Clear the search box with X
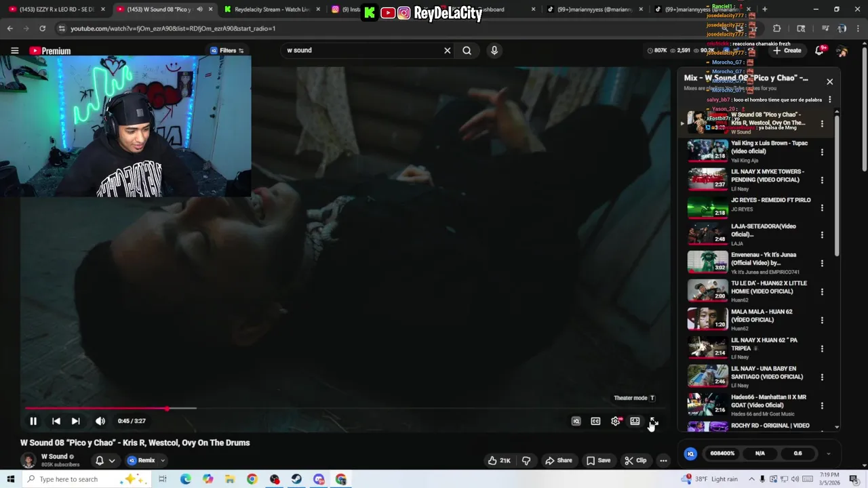Viewport: 868px width, 488px height. pyautogui.click(x=447, y=50)
